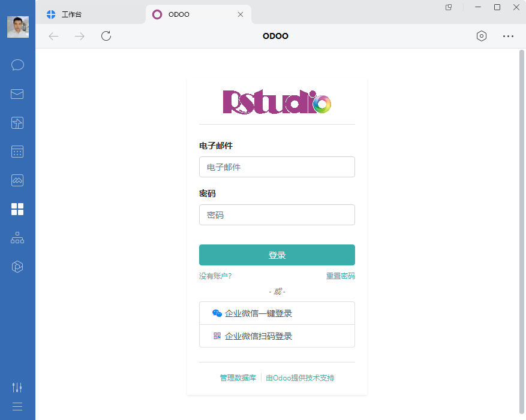Maximize the application window

[x=497, y=7]
